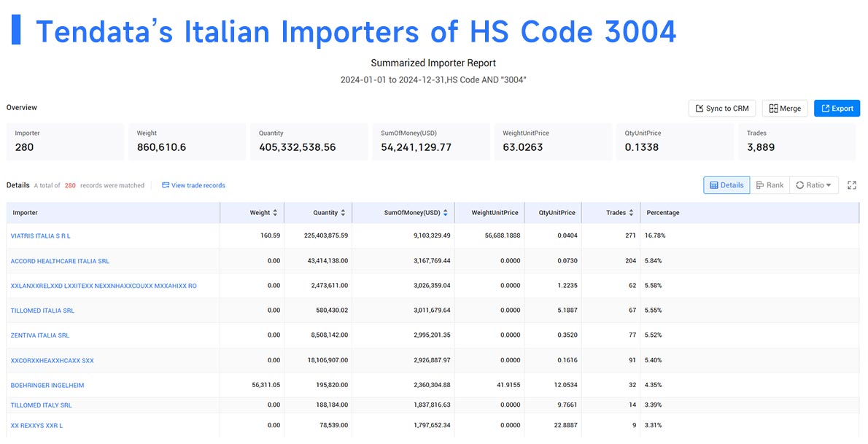Open importer XXLANXXRELXXD LXXITEXX row link
Viewport: 868px width, 444px height.
point(104,286)
